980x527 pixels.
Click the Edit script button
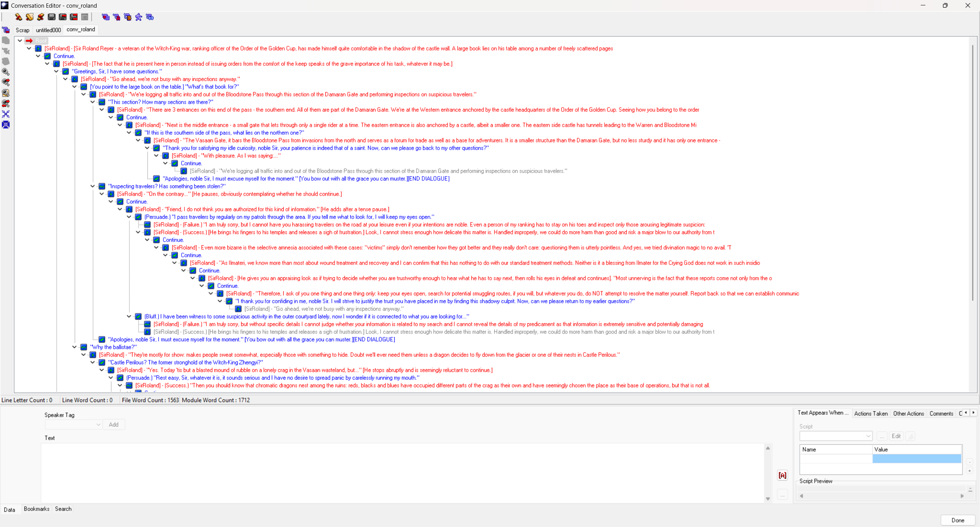(x=896, y=436)
